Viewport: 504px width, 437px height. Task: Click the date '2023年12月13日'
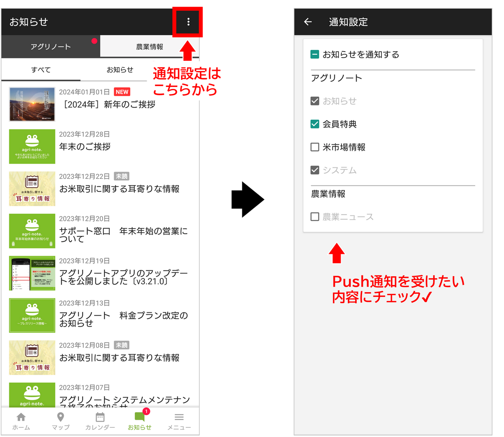tap(84, 303)
